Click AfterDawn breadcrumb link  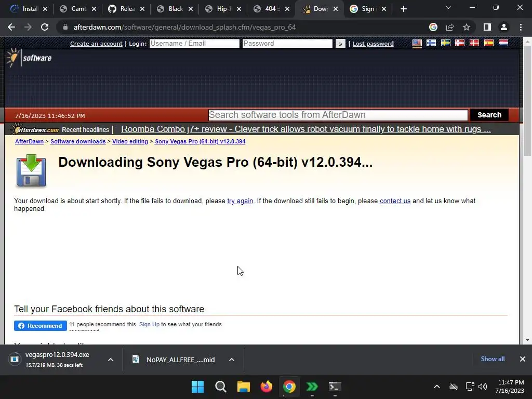29,141
